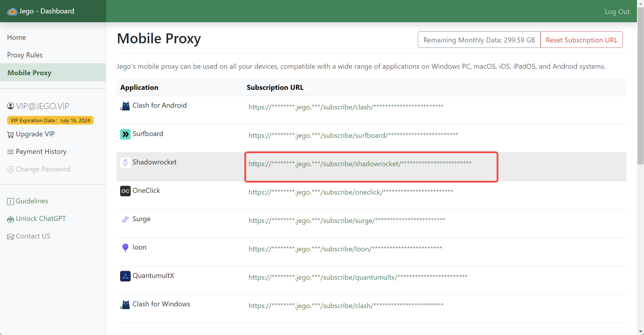Screen dimensions: 644x335
Task: Open the Home sidebar item
Action: [x=16, y=37]
